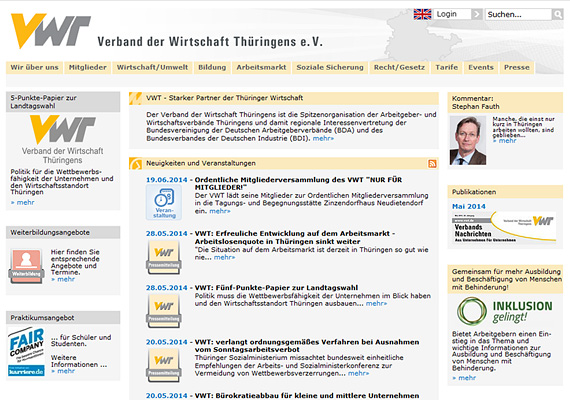Click the Gemeinsam für mehr Ausbildung heading
Viewport: 570px width, 400px height.
pyautogui.click(x=507, y=279)
